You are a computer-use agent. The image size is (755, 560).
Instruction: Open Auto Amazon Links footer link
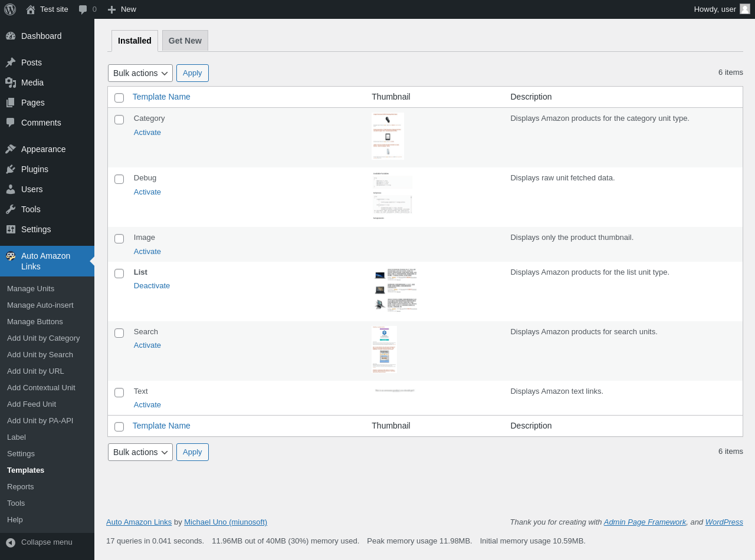[139, 522]
